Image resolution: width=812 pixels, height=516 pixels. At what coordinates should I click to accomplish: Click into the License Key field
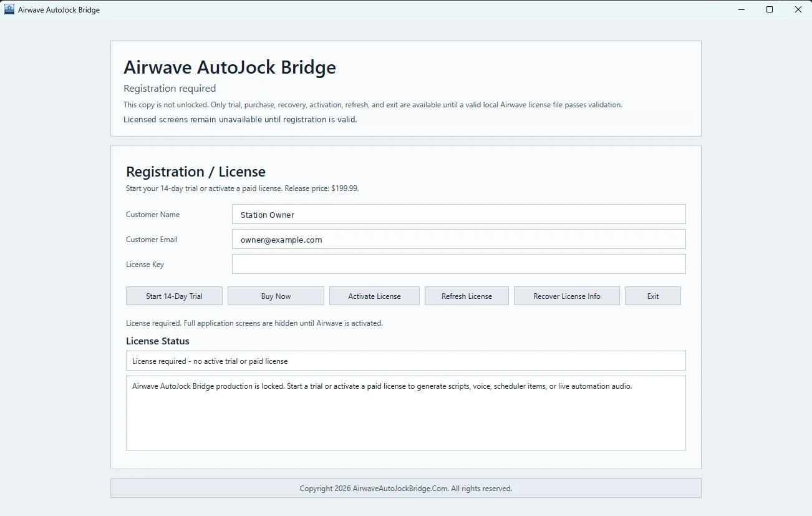click(459, 264)
